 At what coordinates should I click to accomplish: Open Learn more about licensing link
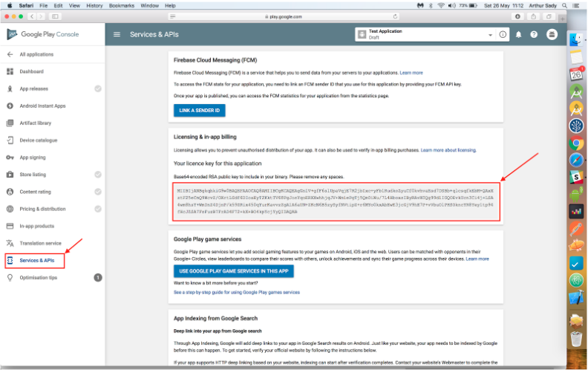(x=448, y=150)
